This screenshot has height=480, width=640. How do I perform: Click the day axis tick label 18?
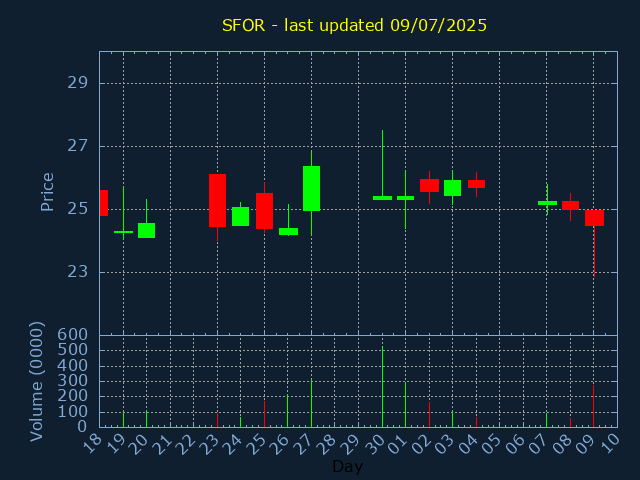tap(93, 444)
